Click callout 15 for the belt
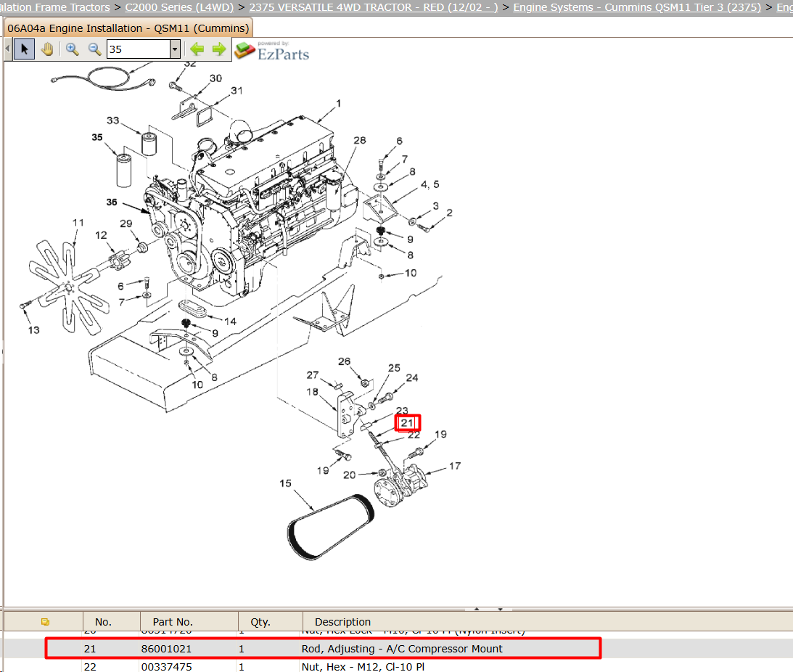The height and width of the screenshot is (672, 793). coord(285,483)
